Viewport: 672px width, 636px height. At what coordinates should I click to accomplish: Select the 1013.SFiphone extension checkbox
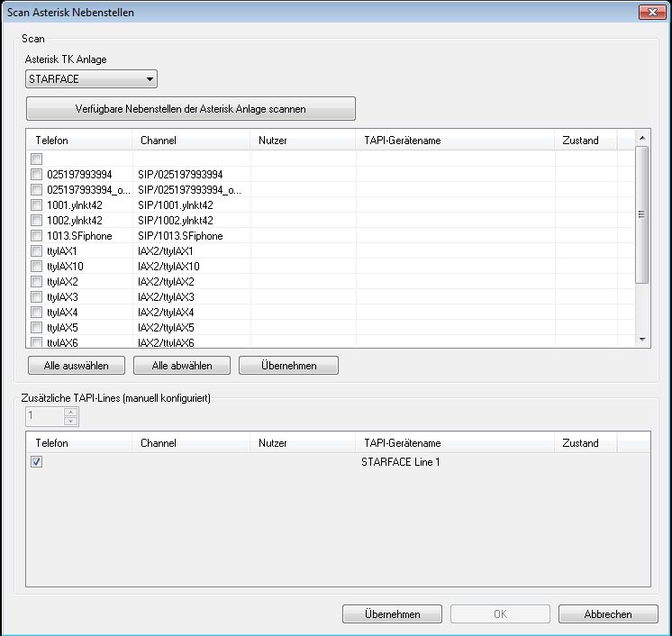coord(37,235)
